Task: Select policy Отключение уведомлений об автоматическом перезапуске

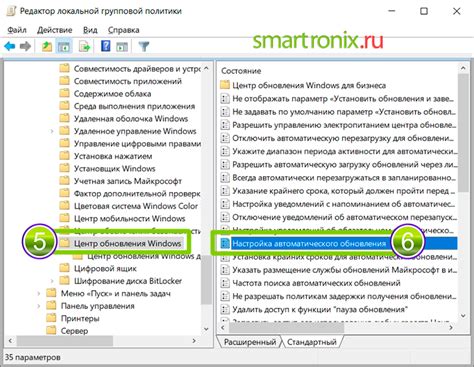Action: coord(345,217)
